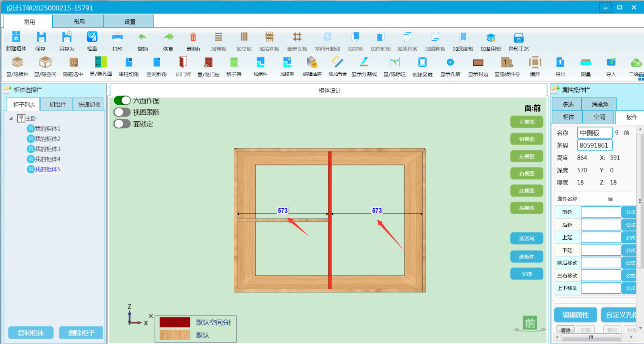Click the 左视图 view button
Viewport: 644px width, 344px height.
[526, 156]
